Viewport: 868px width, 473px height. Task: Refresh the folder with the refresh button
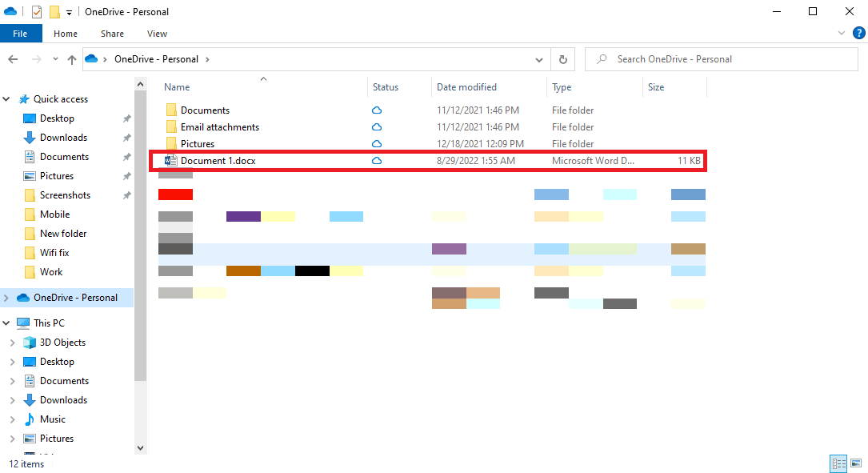tap(563, 60)
